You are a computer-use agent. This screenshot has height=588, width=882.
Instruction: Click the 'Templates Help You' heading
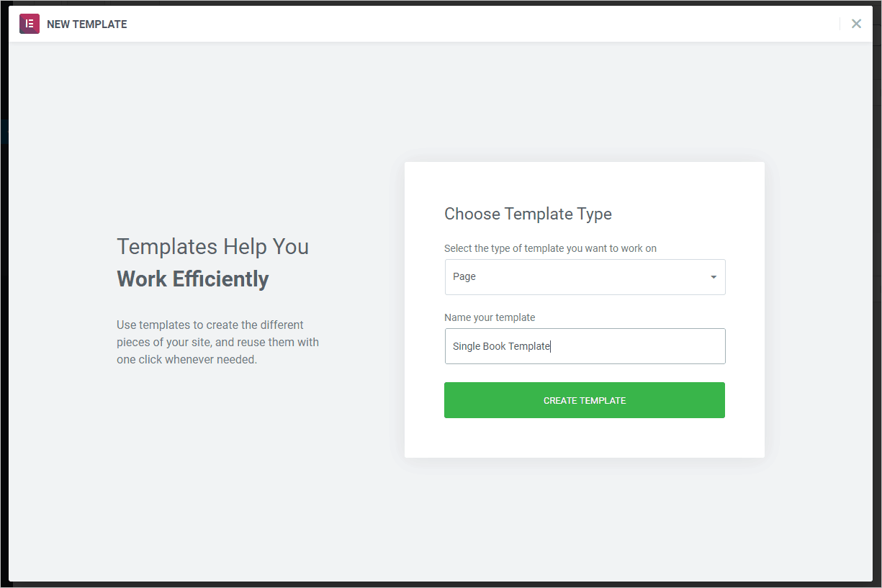point(212,247)
